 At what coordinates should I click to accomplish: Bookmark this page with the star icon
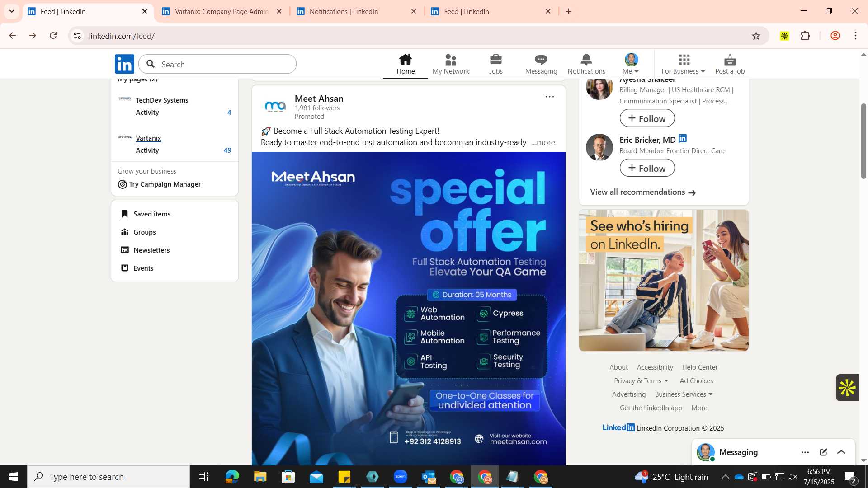click(756, 36)
